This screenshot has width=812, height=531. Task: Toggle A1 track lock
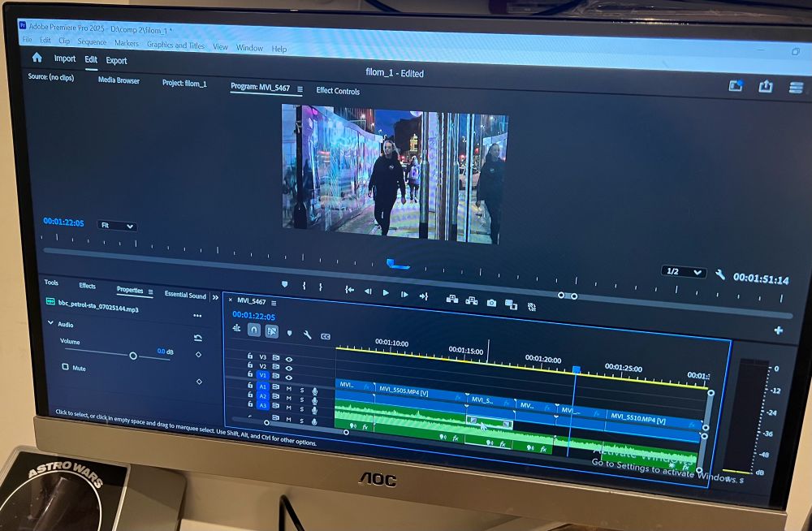250,386
